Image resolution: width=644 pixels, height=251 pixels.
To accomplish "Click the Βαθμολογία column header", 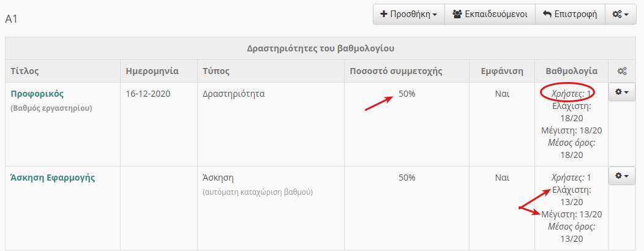I will 571,71.
